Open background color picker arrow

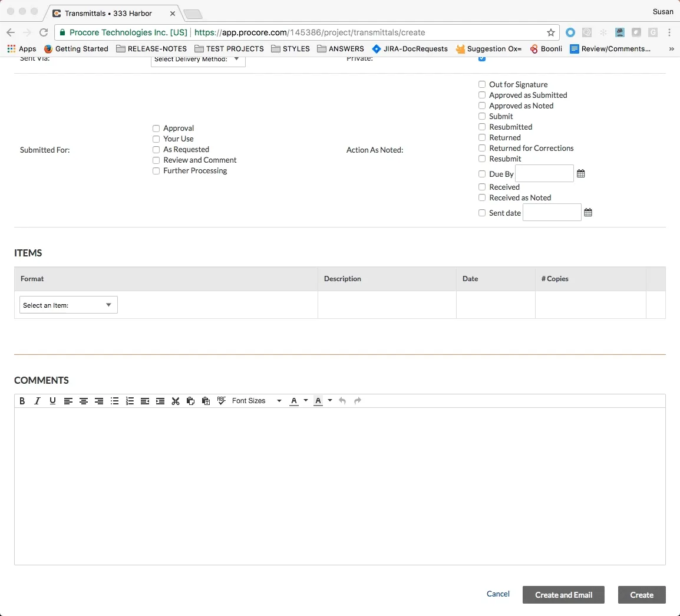[x=330, y=400]
